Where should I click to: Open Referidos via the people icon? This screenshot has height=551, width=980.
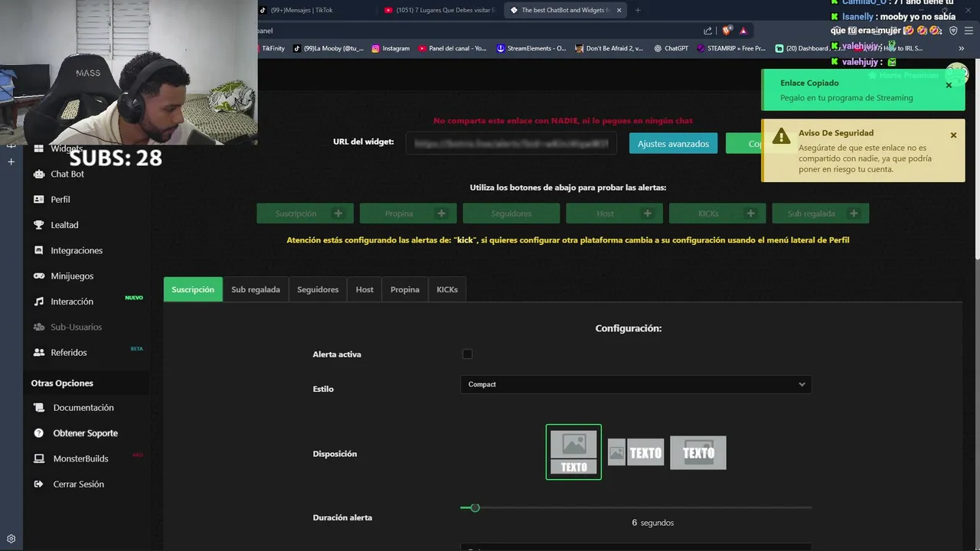39,353
